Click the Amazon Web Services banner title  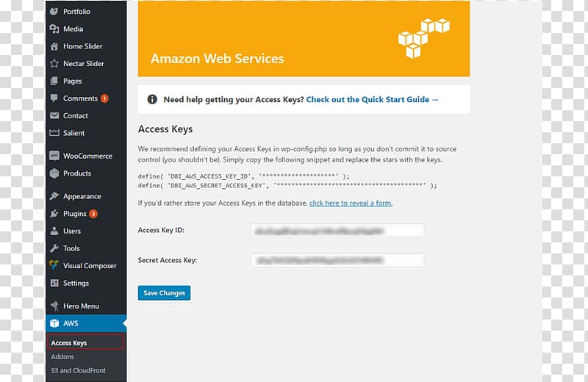pos(217,59)
